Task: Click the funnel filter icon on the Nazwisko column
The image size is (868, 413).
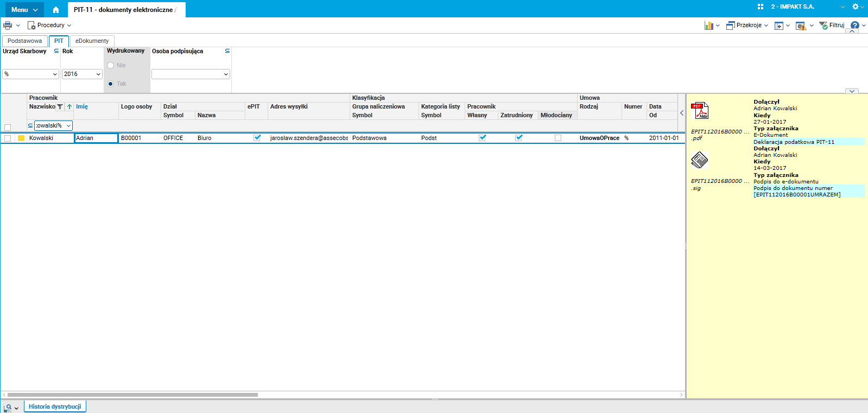Action: (x=60, y=107)
